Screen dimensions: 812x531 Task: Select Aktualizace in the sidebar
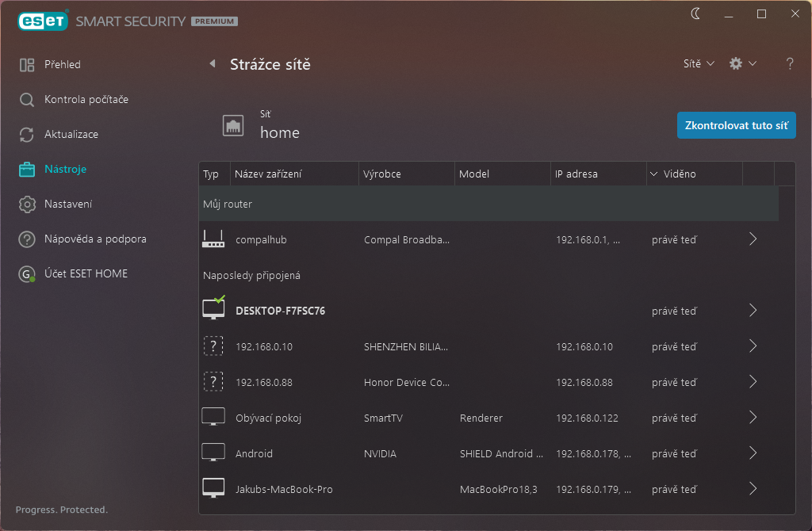pyautogui.click(x=71, y=134)
